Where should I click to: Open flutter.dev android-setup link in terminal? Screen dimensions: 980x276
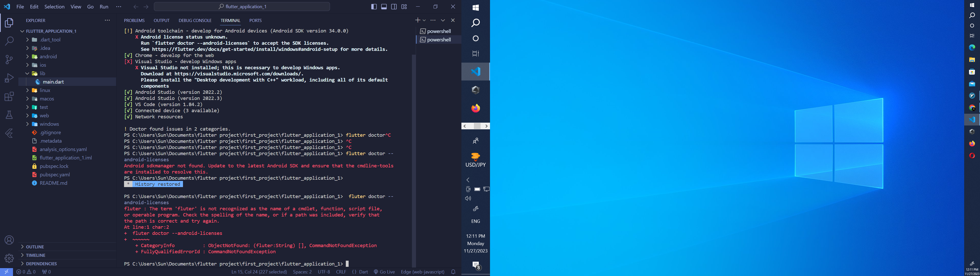click(245, 49)
